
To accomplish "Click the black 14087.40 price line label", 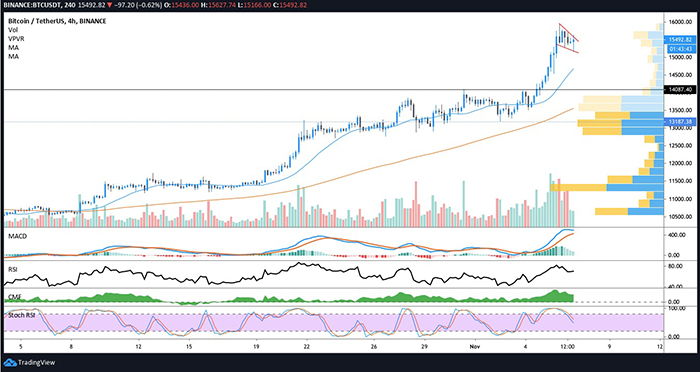I will pos(679,90).
